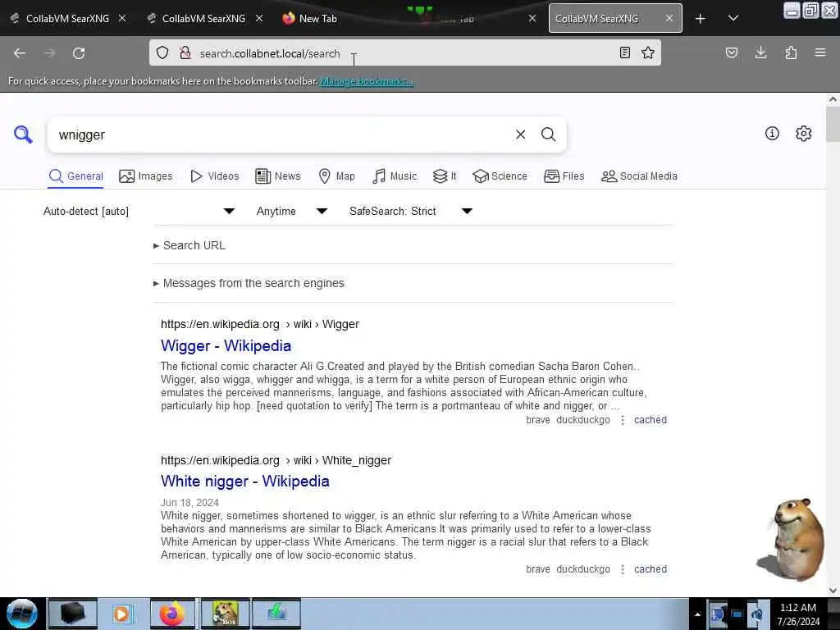The width and height of the screenshot is (840, 630).
Task: Open the SafeSearch: Strict dropdown
Action: point(411,211)
